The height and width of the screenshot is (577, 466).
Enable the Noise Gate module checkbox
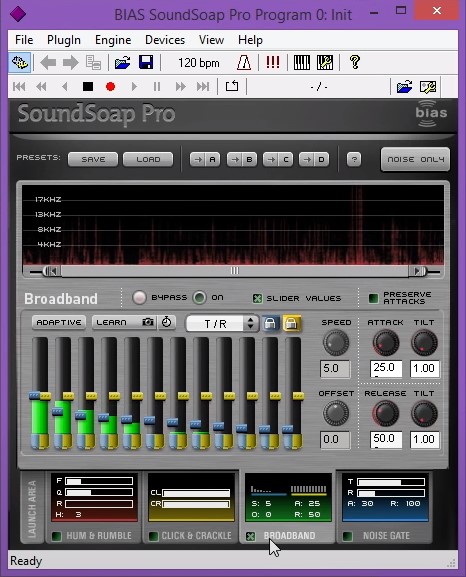(x=347, y=536)
